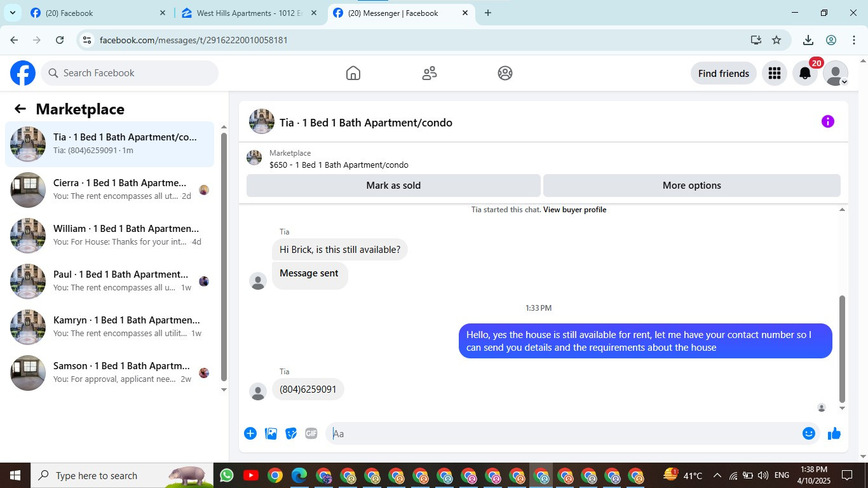
Task: Open WhatsApp from the taskbar
Action: coord(226,475)
